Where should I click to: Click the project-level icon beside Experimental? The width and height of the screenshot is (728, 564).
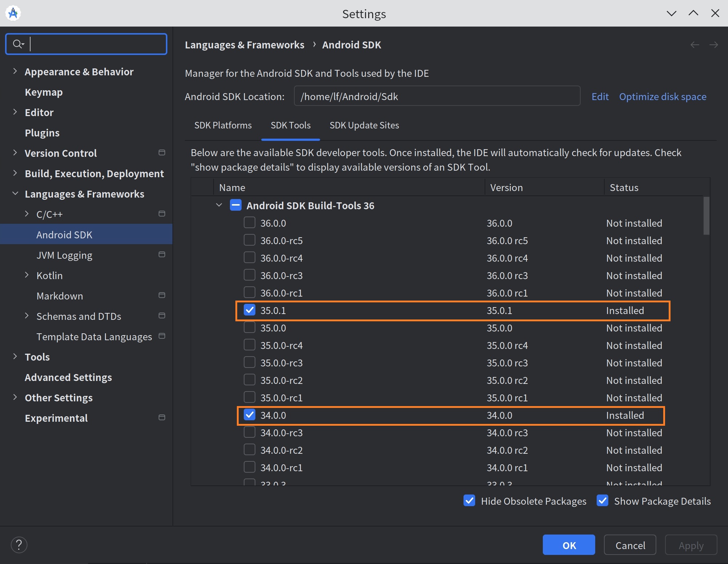pos(162,418)
